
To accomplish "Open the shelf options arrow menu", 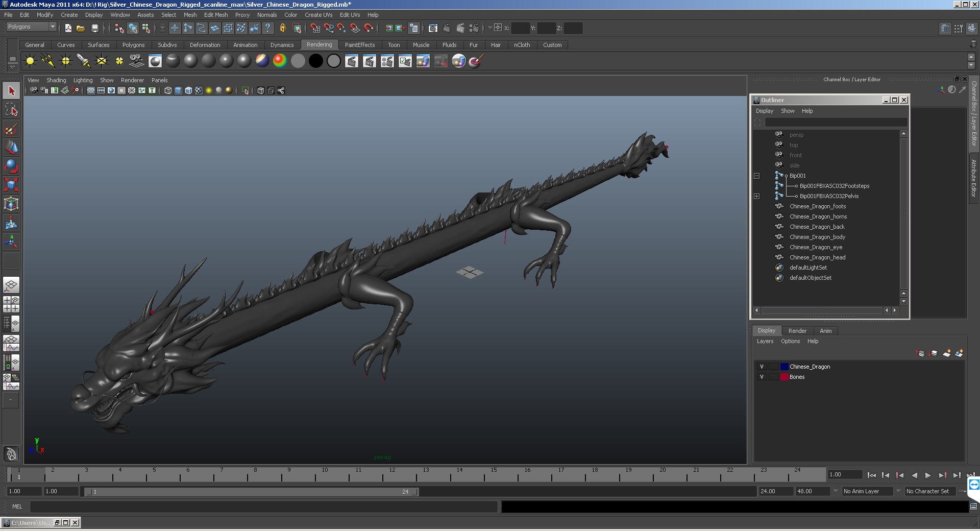I will [12, 66].
